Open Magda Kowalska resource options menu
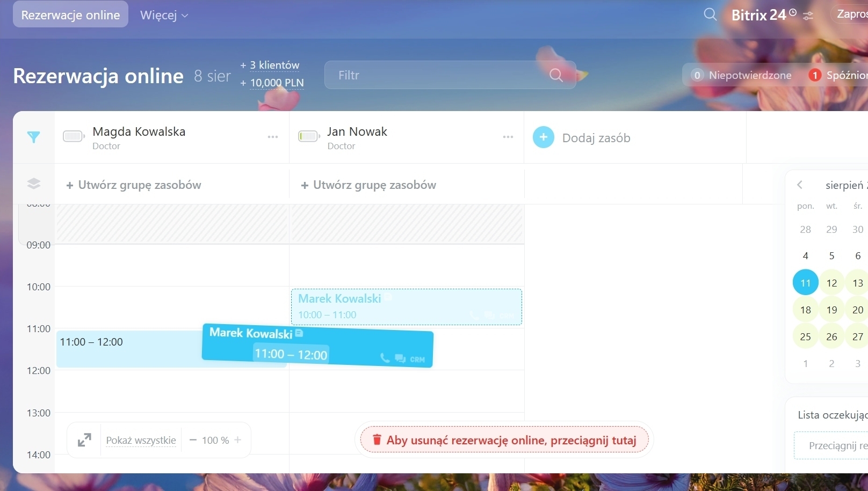Screen dimensions: 868x491 [x=273, y=137]
